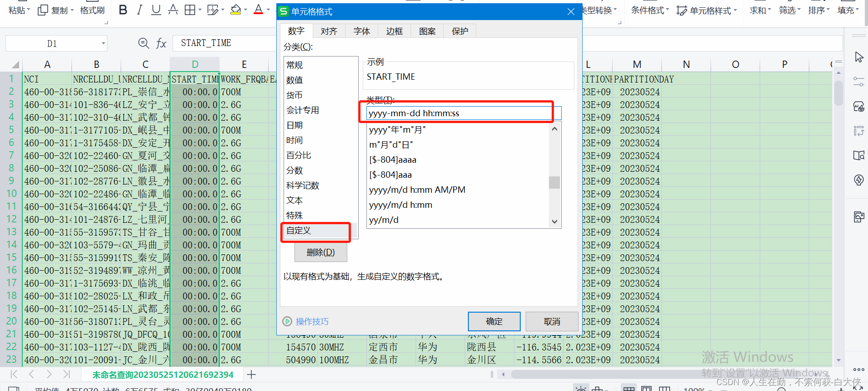
Task: Choose format m"月"d"日"
Action: (458, 145)
